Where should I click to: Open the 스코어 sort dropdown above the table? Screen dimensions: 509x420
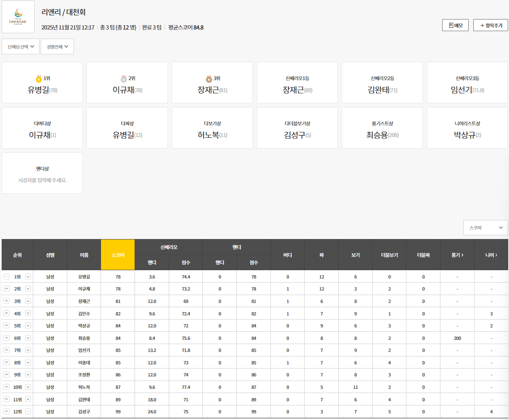click(485, 228)
